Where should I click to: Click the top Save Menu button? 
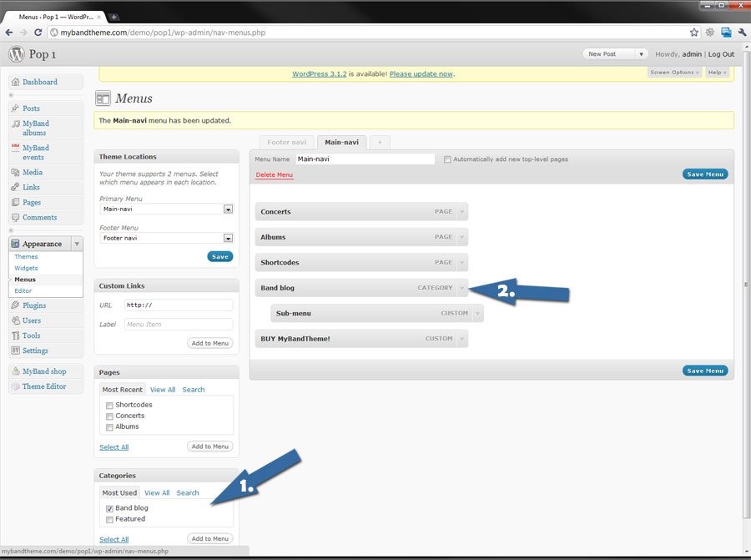tap(705, 174)
